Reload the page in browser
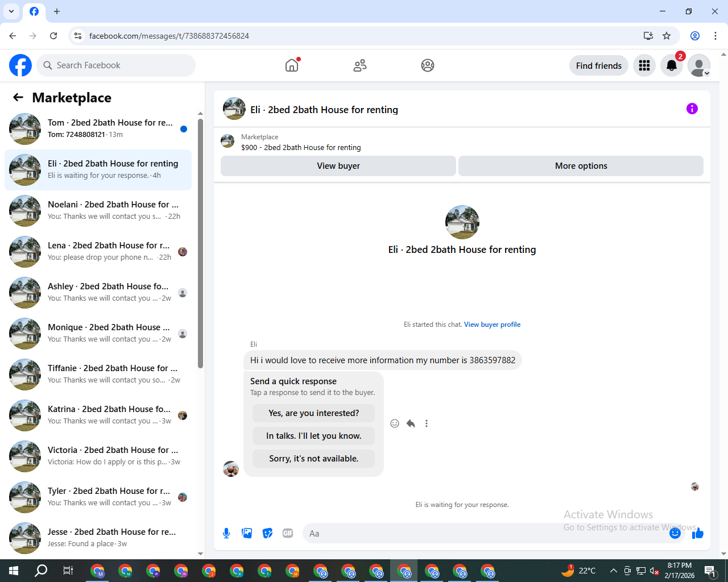 pos(53,36)
